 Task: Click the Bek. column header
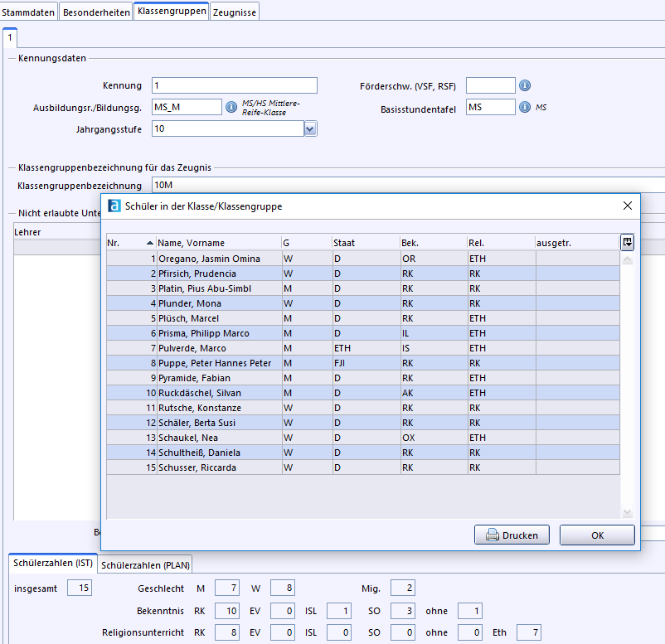434,243
